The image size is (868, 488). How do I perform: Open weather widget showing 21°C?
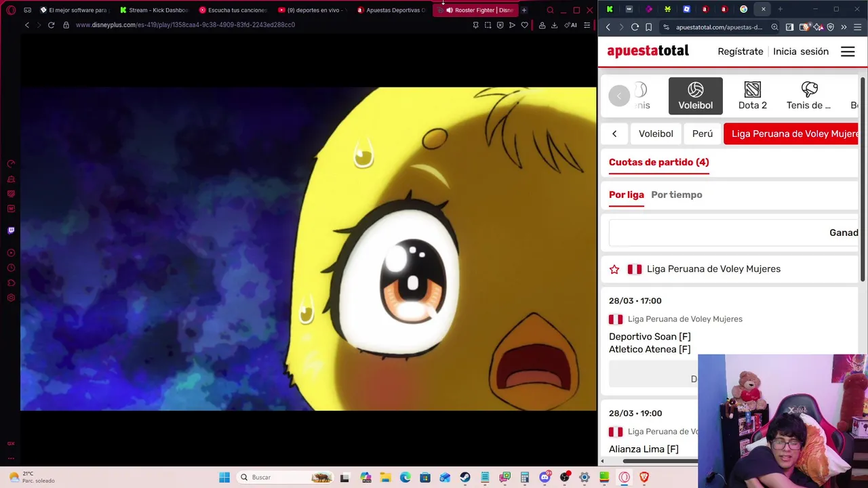[32, 477]
